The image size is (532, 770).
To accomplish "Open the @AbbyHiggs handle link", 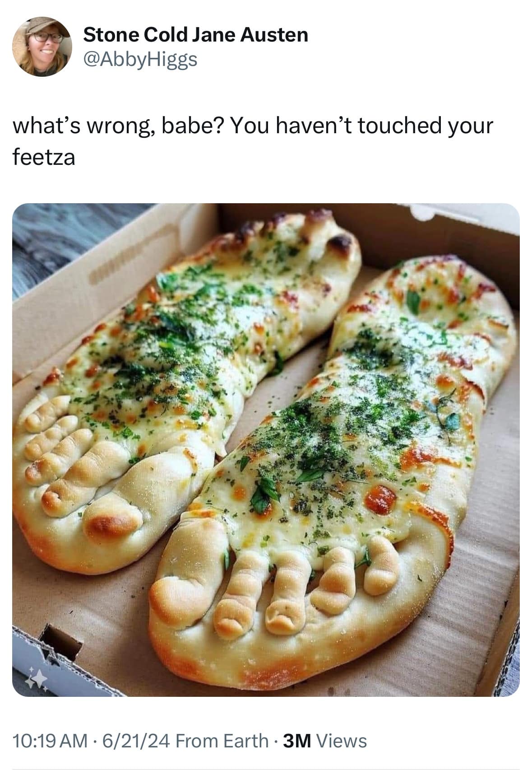I will pyautogui.click(x=140, y=58).
